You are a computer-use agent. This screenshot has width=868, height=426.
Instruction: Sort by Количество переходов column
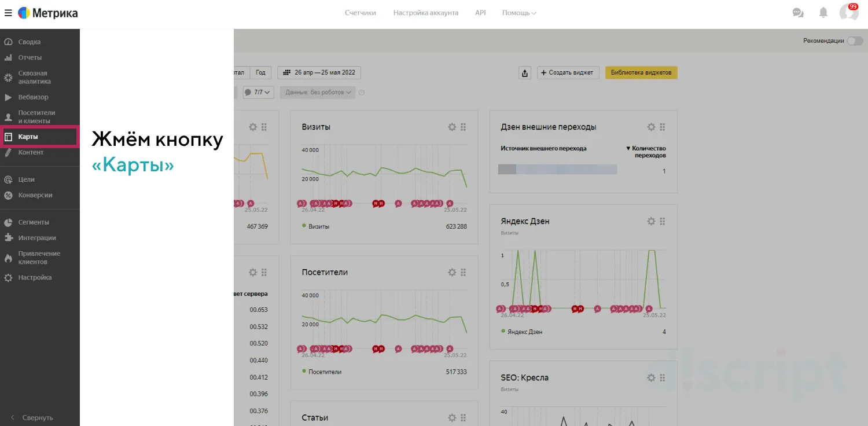point(646,152)
